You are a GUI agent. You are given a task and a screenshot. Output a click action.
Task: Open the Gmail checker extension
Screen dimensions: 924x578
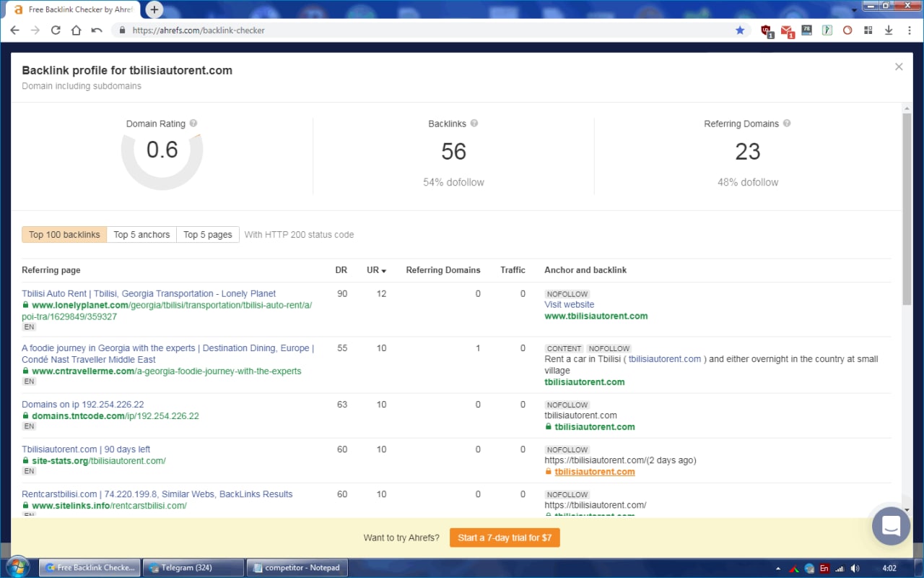pyautogui.click(x=788, y=31)
